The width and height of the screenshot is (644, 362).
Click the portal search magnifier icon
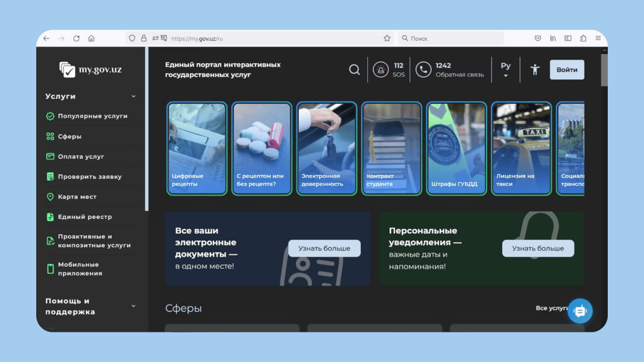(x=354, y=70)
